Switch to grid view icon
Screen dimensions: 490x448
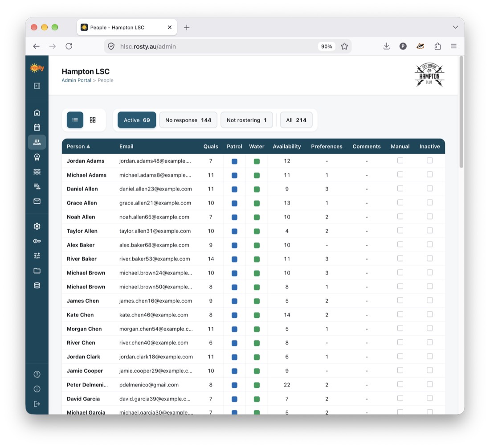[x=93, y=120]
